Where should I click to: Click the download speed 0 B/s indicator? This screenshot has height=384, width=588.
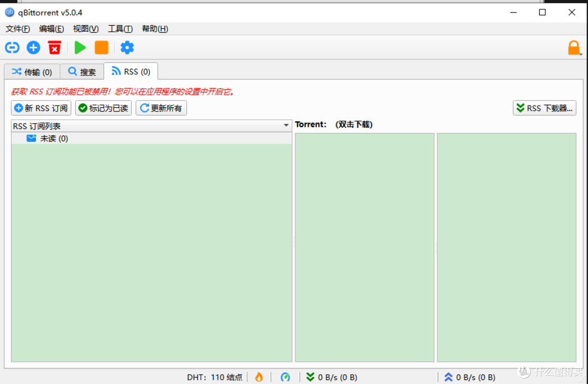pos(332,377)
